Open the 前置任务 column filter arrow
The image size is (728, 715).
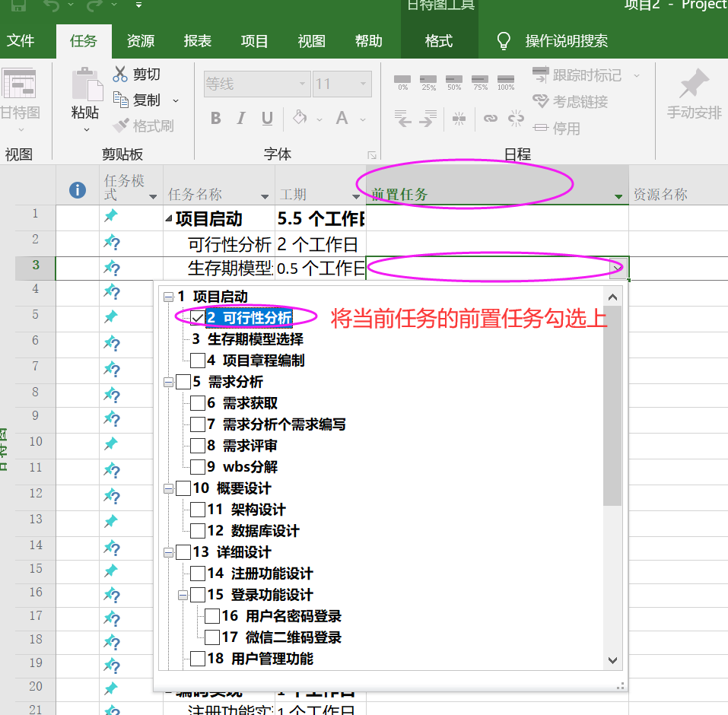[x=618, y=196]
